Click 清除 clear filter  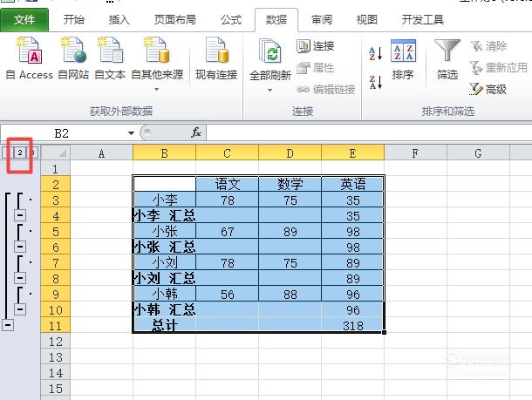488,46
